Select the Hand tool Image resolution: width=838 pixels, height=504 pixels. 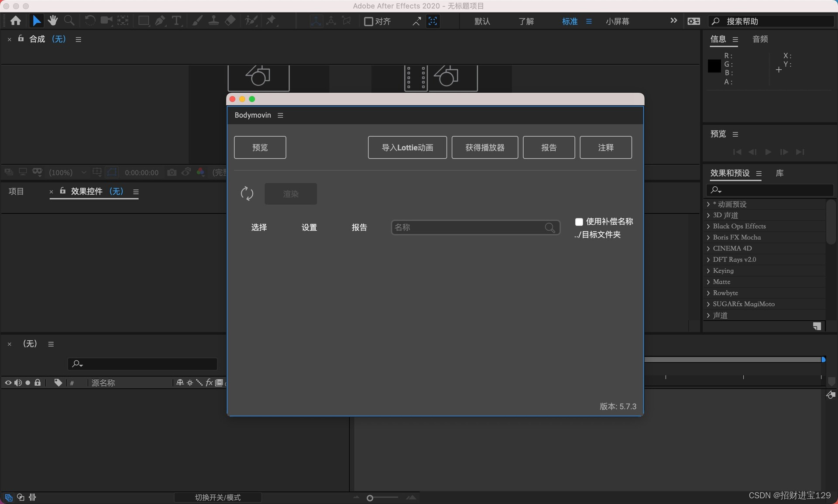53,21
